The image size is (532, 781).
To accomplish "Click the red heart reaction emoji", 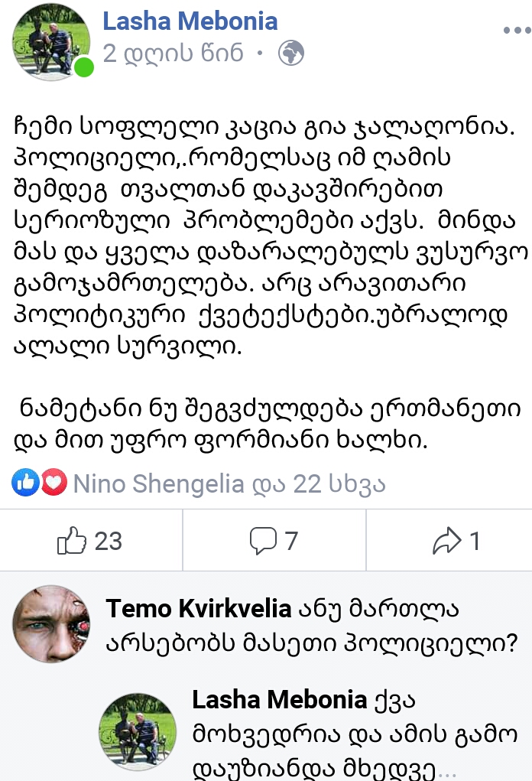I will 54,483.
